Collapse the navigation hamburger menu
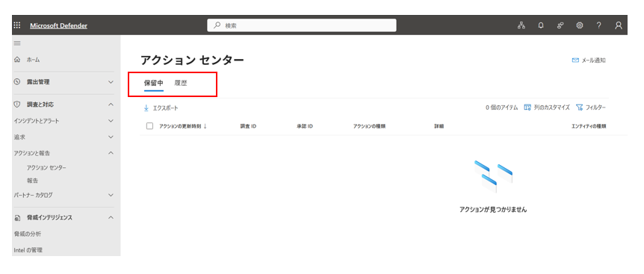Image resolution: width=644 pixels, height=274 pixels. click(x=17, y=43)
